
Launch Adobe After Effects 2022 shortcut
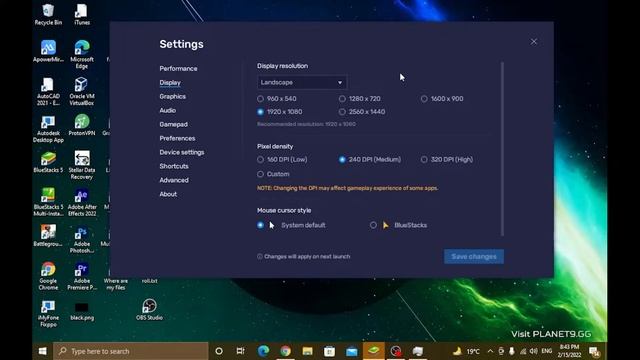[82, 202]
